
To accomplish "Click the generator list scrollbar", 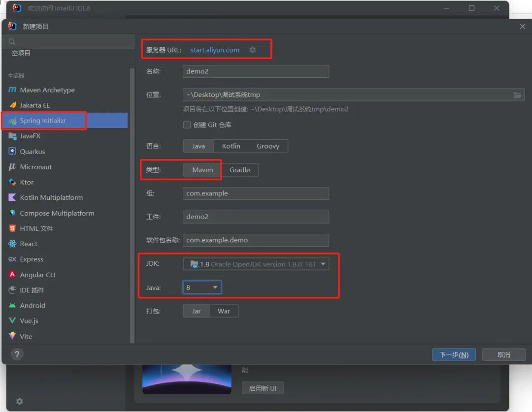I will coord(132,206).
